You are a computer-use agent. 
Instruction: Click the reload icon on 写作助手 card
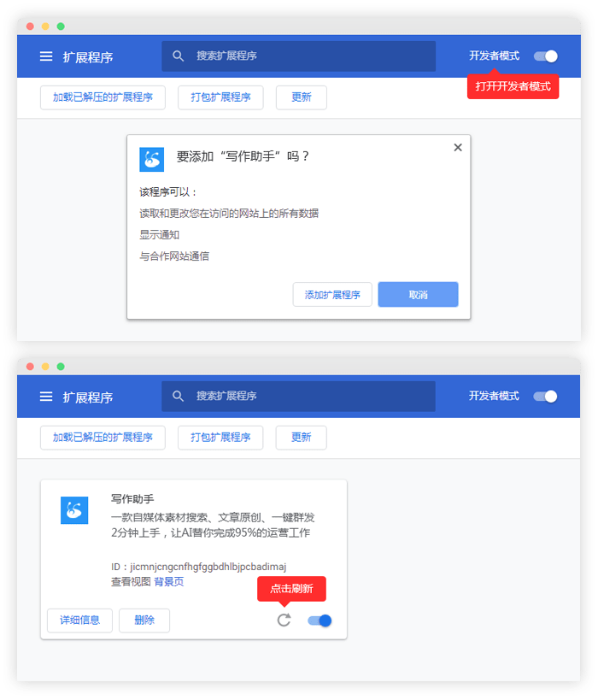point(284,621)
